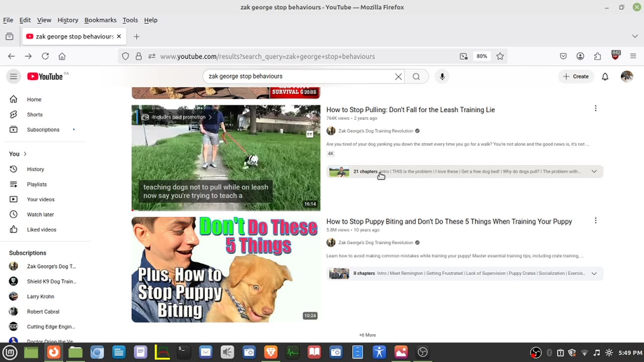Image resolution: width=644 pixels, height=362 pixels.
Task: Open the Bookmarks menu
Action: 101,20
